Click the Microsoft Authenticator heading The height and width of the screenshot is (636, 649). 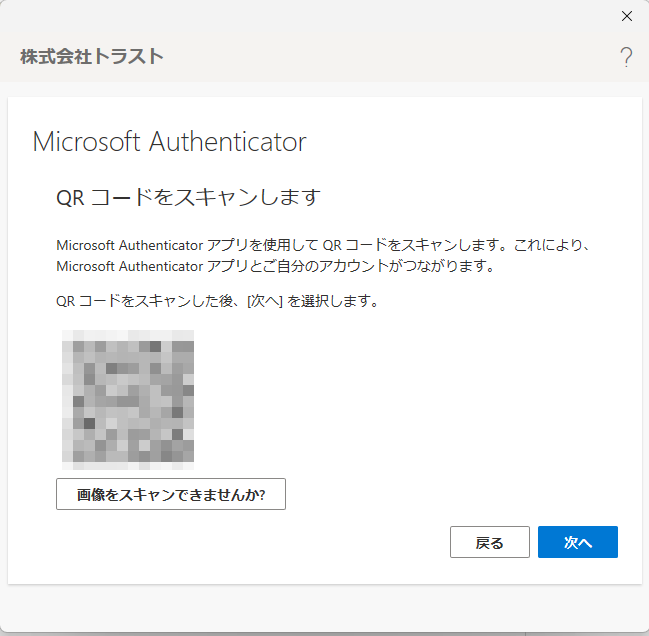tap(169, 142)
